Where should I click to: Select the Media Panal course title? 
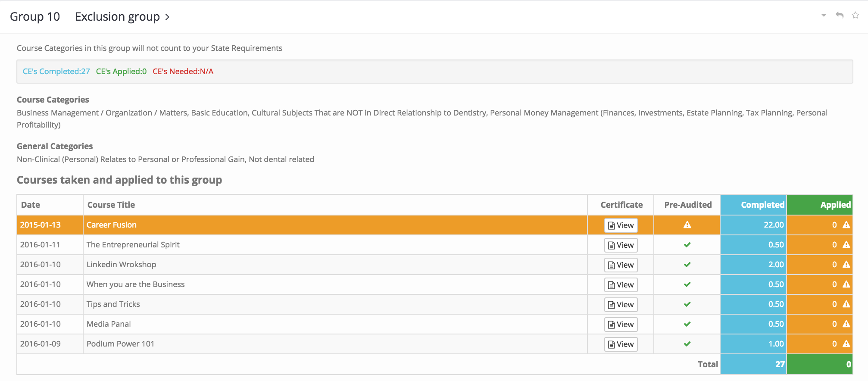[x=109, y=324]
